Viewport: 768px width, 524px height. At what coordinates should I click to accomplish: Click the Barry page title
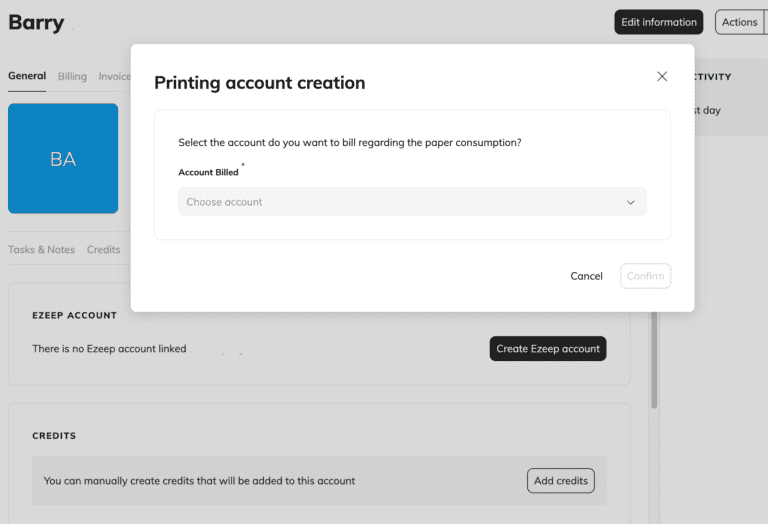click(36, 22)
